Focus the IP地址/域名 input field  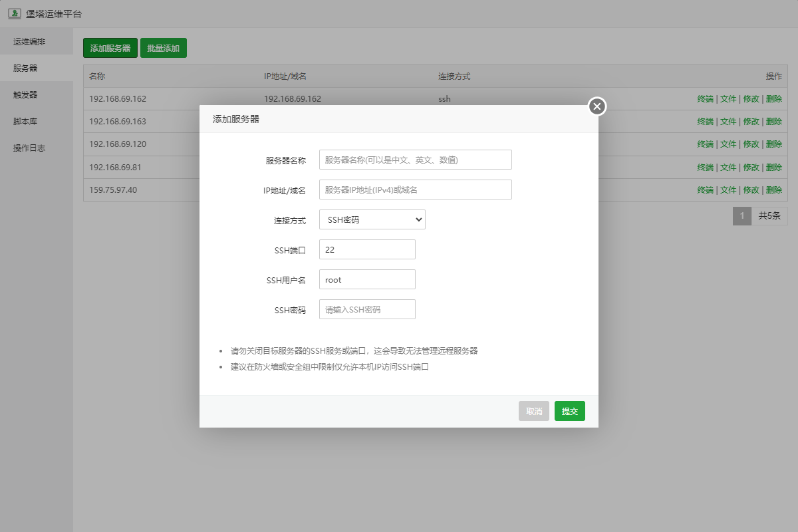(x=415, y=190)
